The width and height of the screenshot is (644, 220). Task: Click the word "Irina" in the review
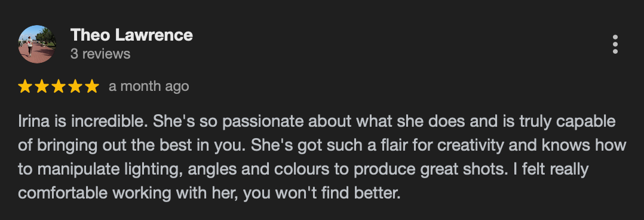tap(33, 121)
